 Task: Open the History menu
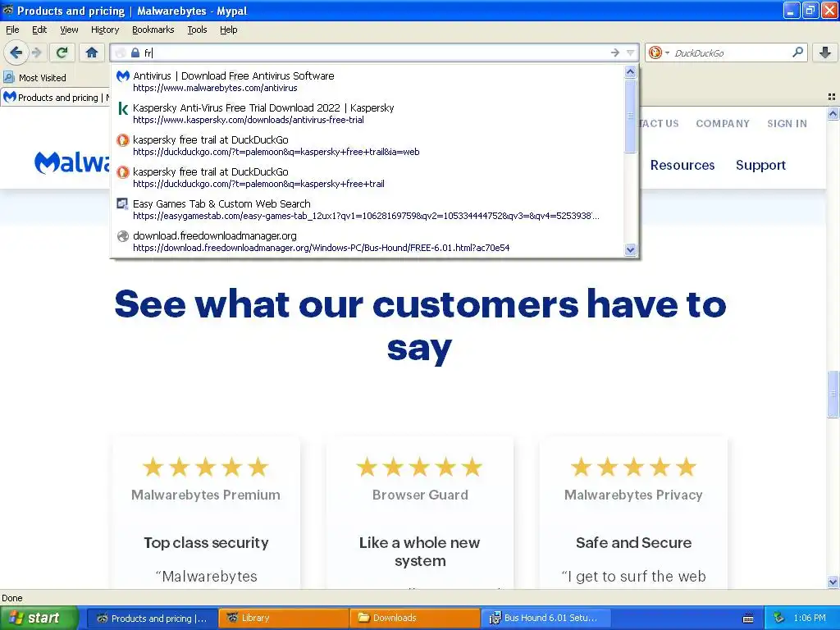(104, 30)
